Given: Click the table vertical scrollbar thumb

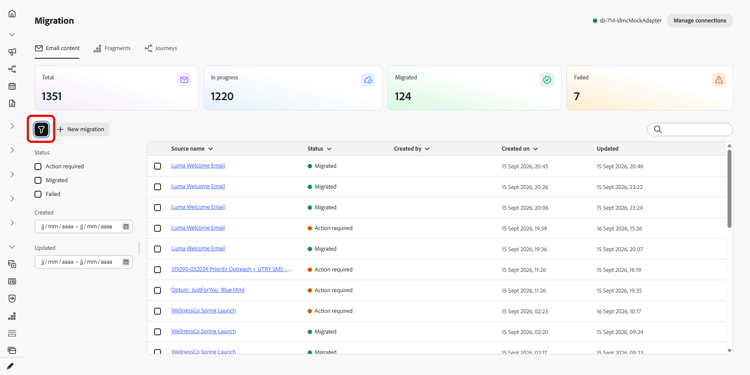Looking at the screenshot, I should (729, 188).
